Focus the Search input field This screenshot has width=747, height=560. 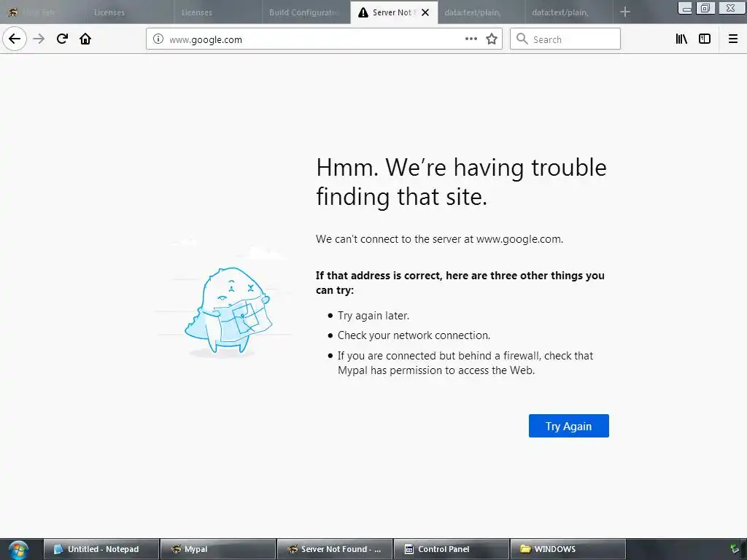click(565, 39)
